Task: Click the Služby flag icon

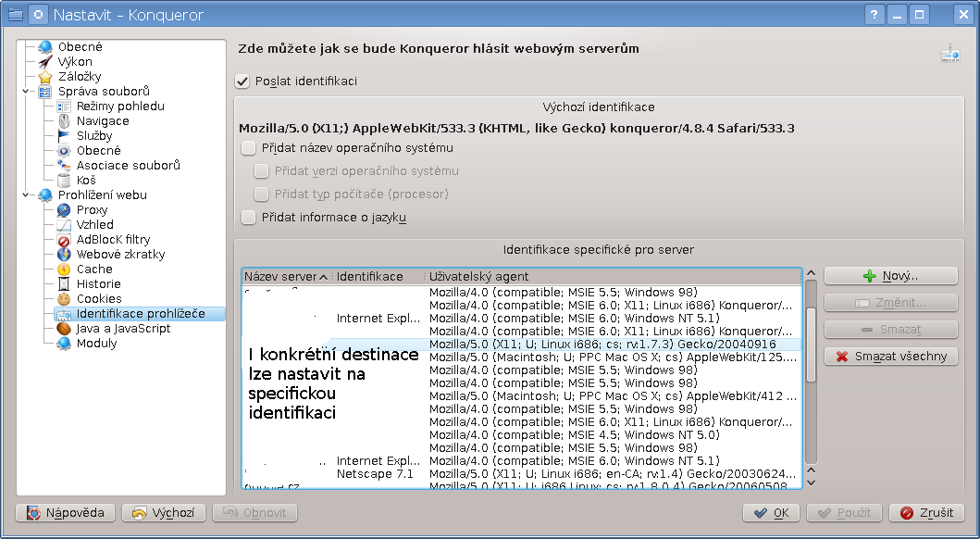Action: click(64, 136)
